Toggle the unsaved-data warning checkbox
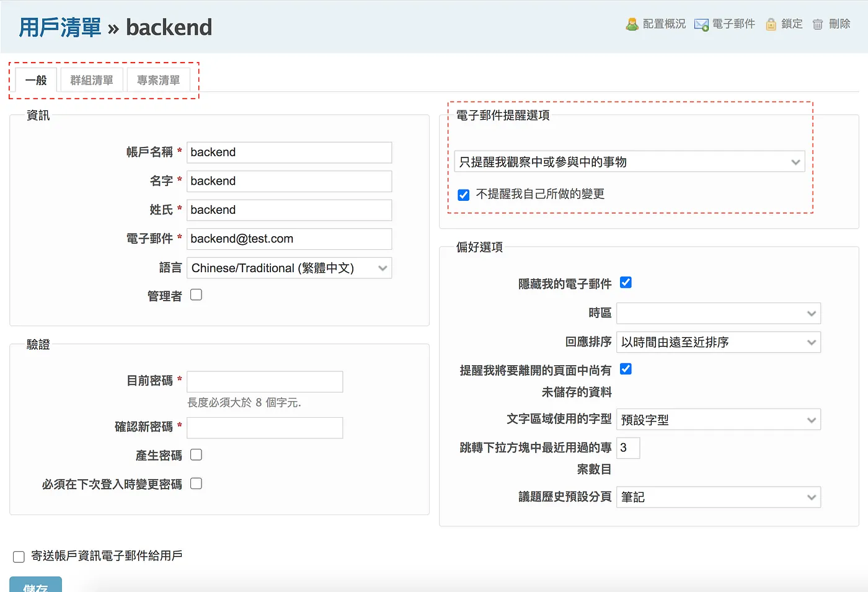The height and width of the screenshot is (592, 868). (x=626, y=369)
